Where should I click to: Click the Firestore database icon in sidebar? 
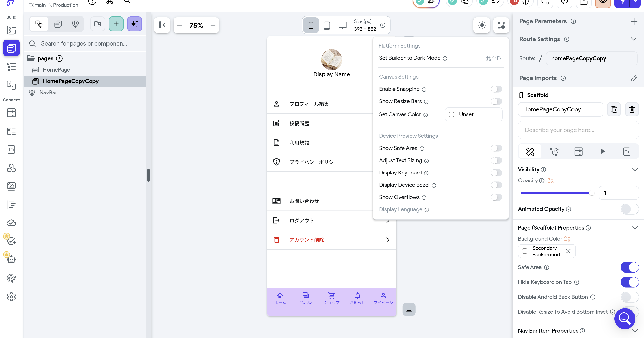[11, 113]
